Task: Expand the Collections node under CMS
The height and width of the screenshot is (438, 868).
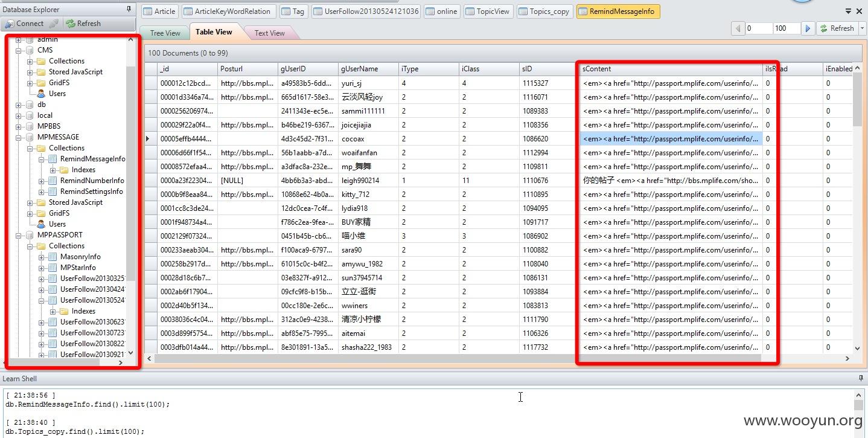Action: pyautogui.click(x=30, y=61)
